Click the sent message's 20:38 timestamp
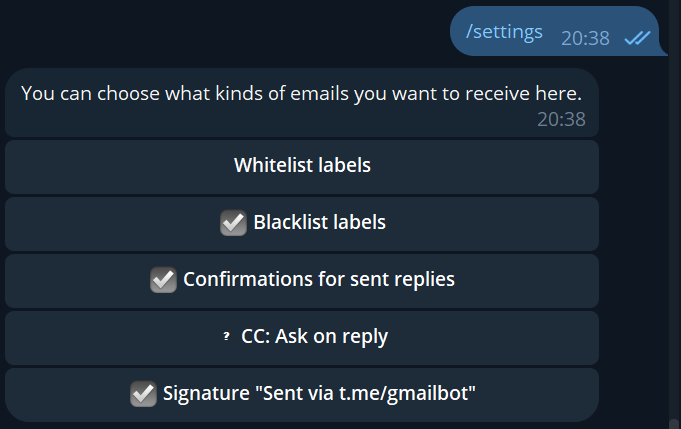This screenshot has width=681, height=429. click(585, 38)
